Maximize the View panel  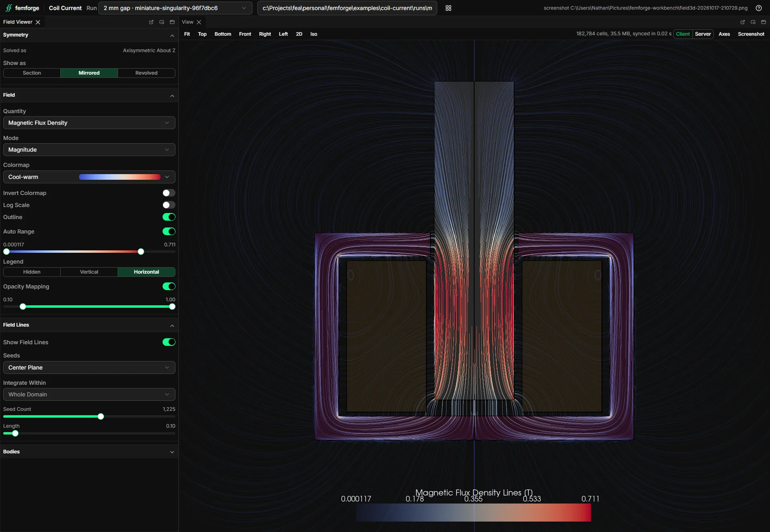tap(763, 22)
